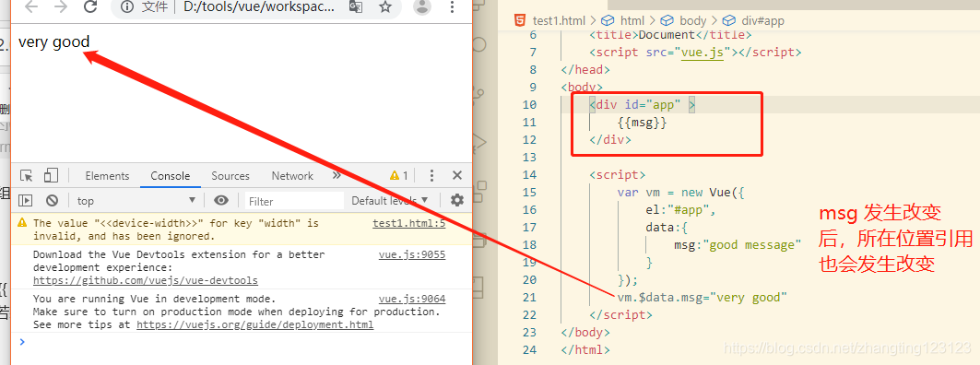
Task: Click the HTML5 file icon in breadcrumb
Action: [x=520, y=20]
